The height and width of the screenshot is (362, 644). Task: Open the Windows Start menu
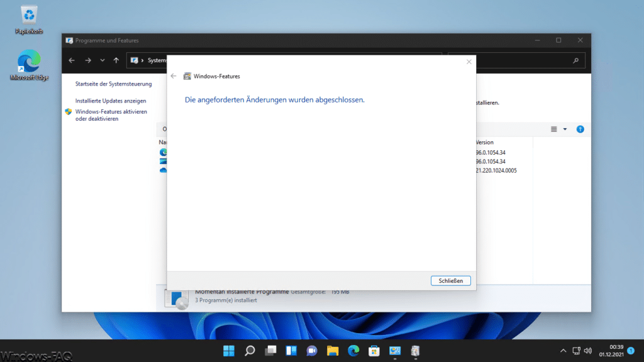click(229, 351)
